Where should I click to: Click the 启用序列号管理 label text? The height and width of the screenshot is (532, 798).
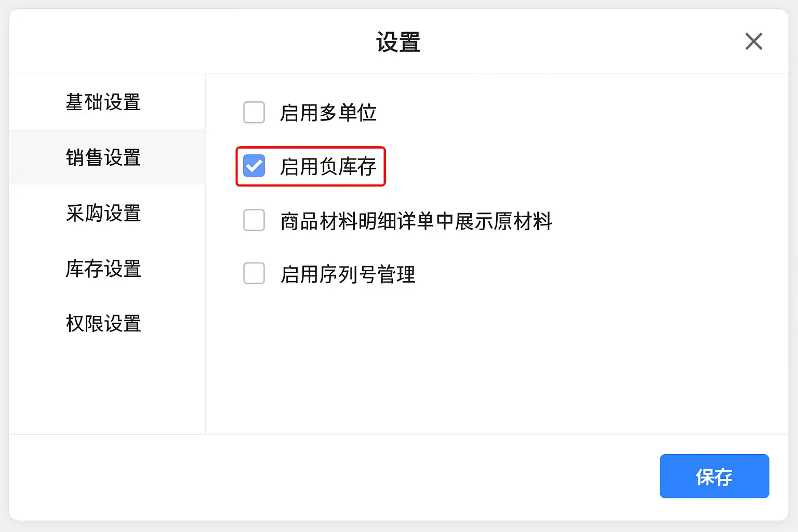(x=348, y=274)
